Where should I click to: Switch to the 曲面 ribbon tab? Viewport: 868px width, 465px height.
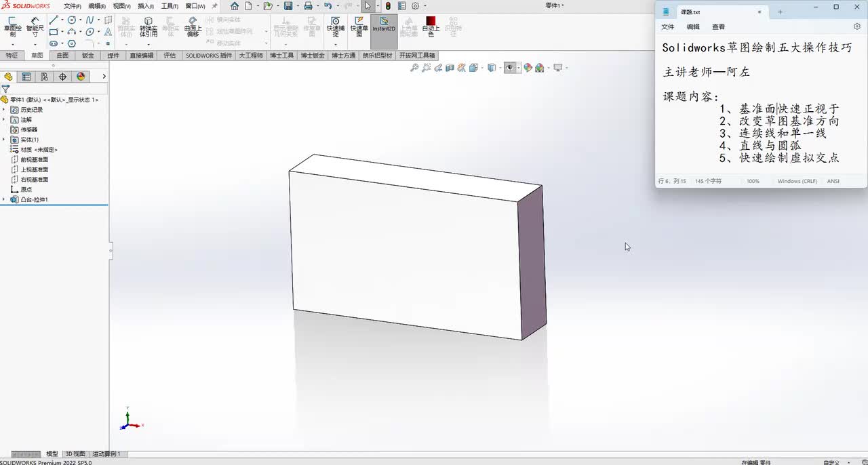pyautogui.click(x=62, y=56)
